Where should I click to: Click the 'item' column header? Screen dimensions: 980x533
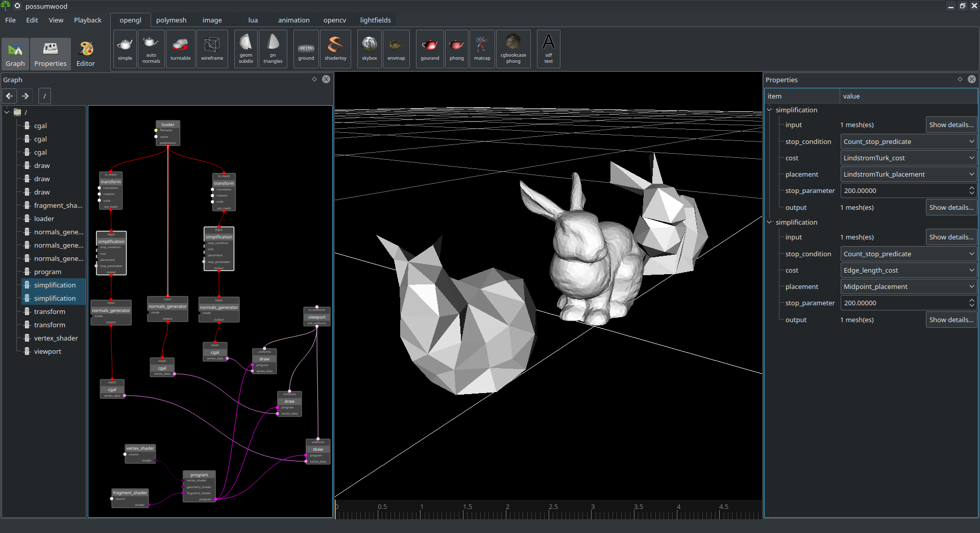[x=802, y=96]
